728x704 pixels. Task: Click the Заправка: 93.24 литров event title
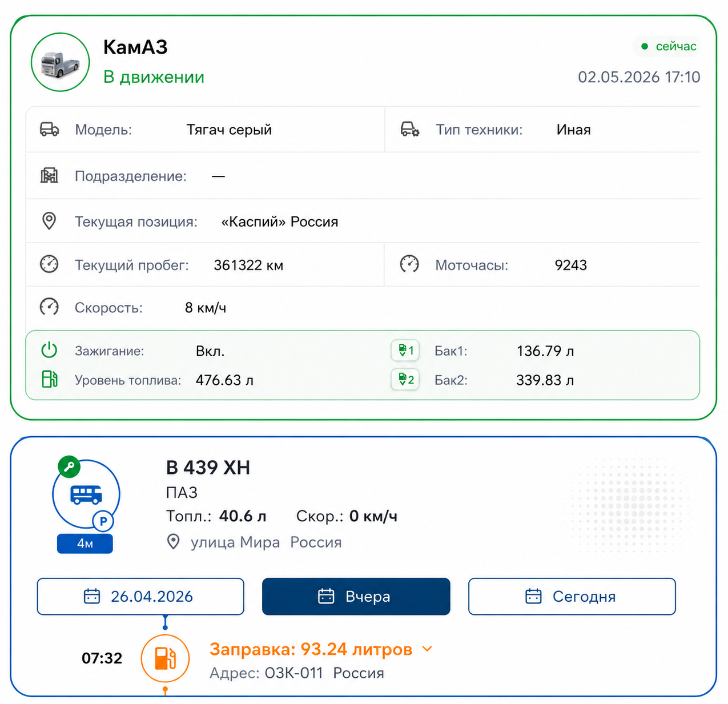pyautogui.click(x=311, y=649)
